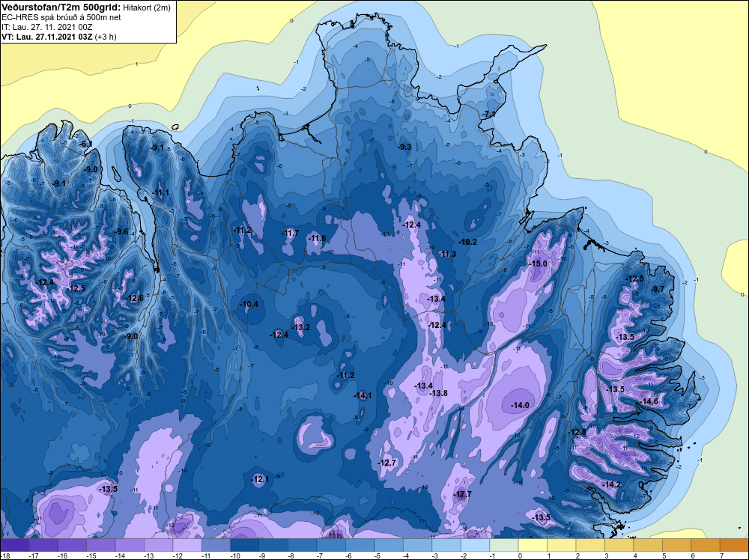Select the -14.0 temperature value
749x560 pixels.
coord(521,405)
